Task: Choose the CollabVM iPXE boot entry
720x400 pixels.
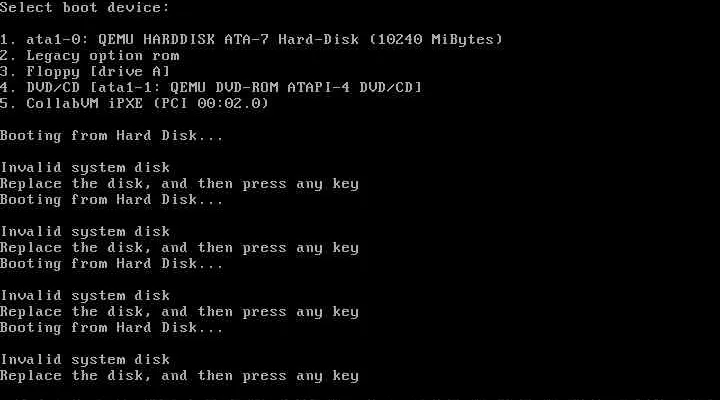Action: [134, 104]
